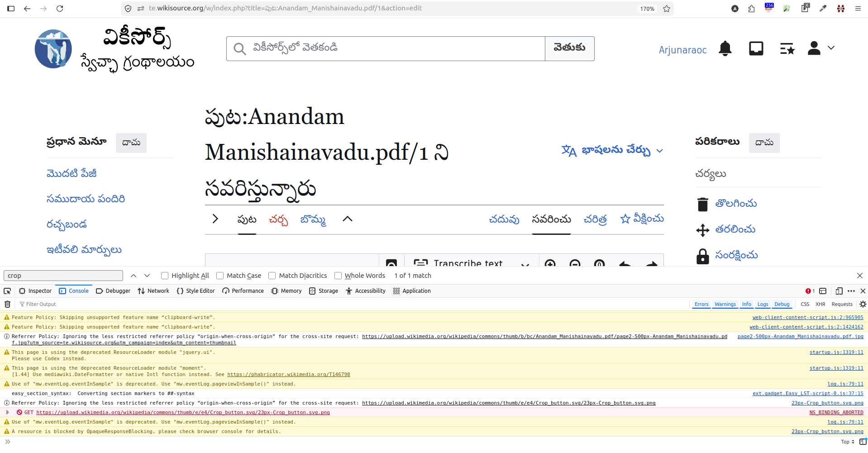Open the watchlist star-list icon
Viewport: 868px width, 453px height.
click(787, 48)
